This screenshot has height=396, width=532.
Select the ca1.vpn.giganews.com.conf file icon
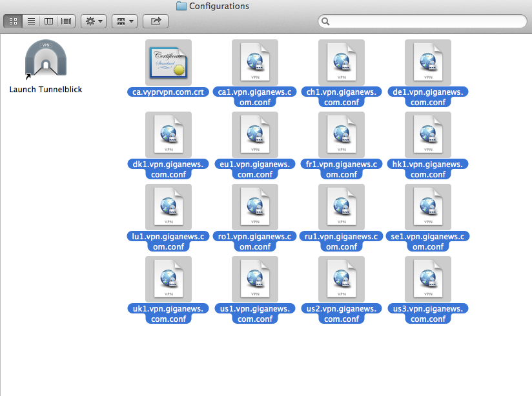pyautogui.click(x=255, y=63)
